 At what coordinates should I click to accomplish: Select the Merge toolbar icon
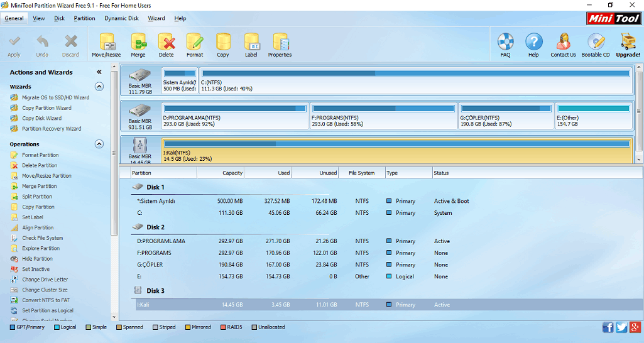138,41
